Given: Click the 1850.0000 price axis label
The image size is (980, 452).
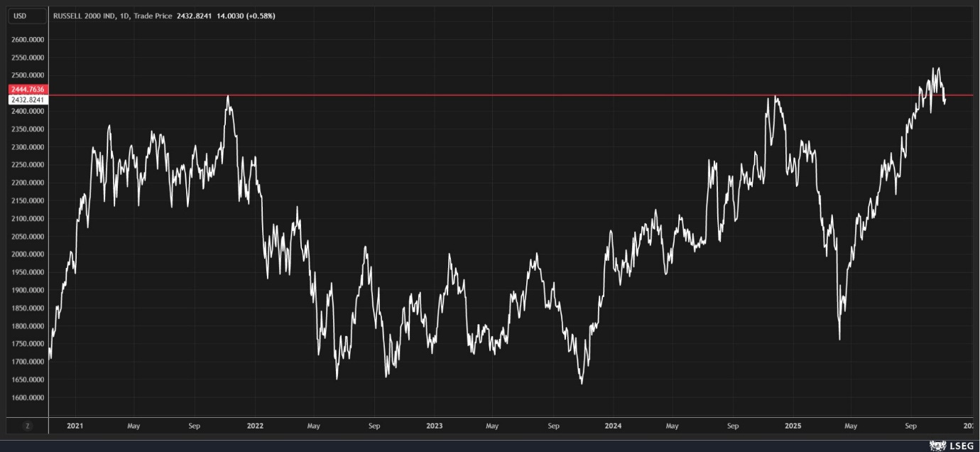Looking at the screenshot, I should click(28, 308).
